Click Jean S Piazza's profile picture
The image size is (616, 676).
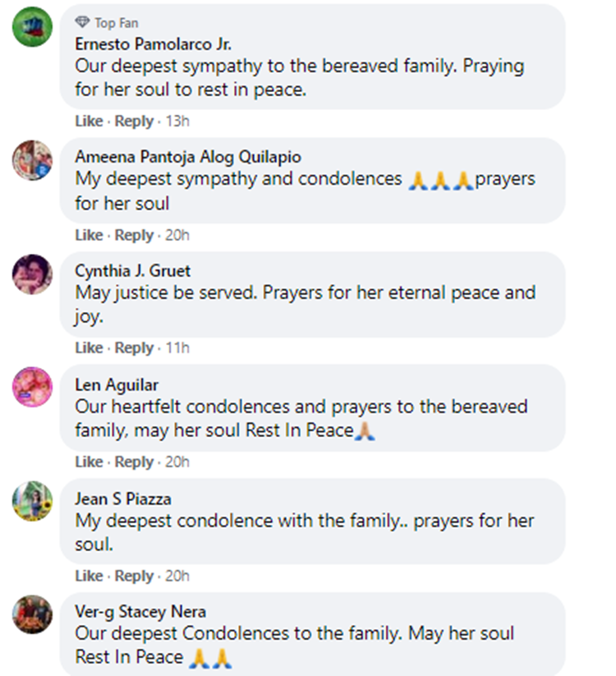click(32, 501)
